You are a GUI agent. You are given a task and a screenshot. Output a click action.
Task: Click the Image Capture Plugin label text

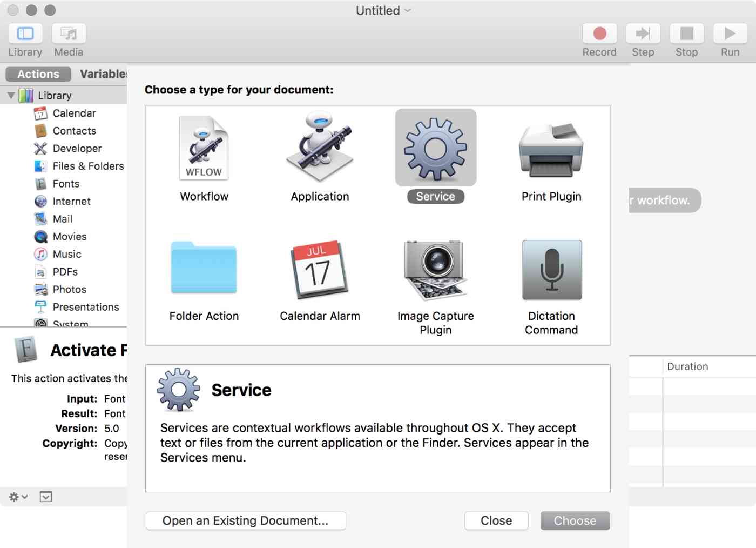pyautogui.click(x=435, y=323)
